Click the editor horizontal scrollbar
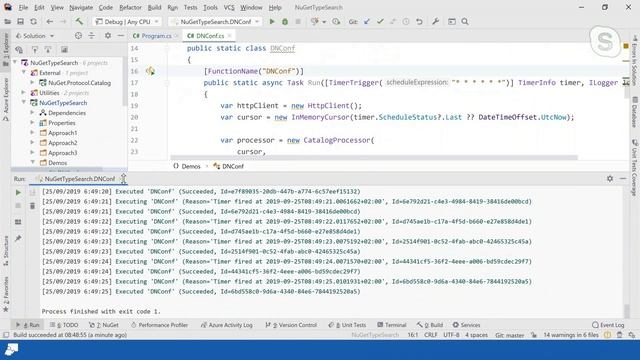 373,158
